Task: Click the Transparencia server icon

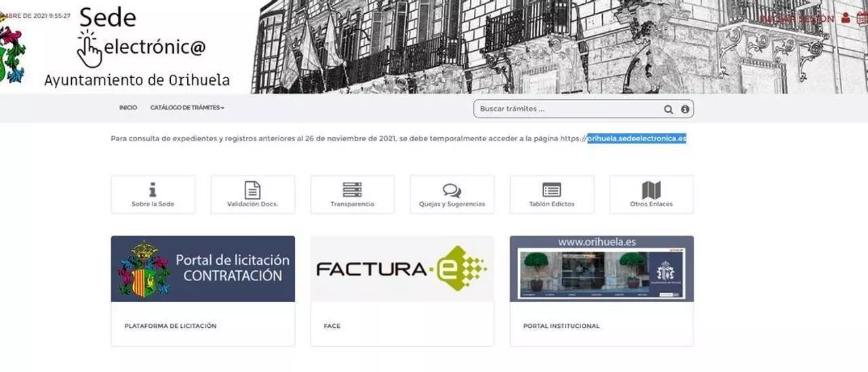Action: (352, 190)
